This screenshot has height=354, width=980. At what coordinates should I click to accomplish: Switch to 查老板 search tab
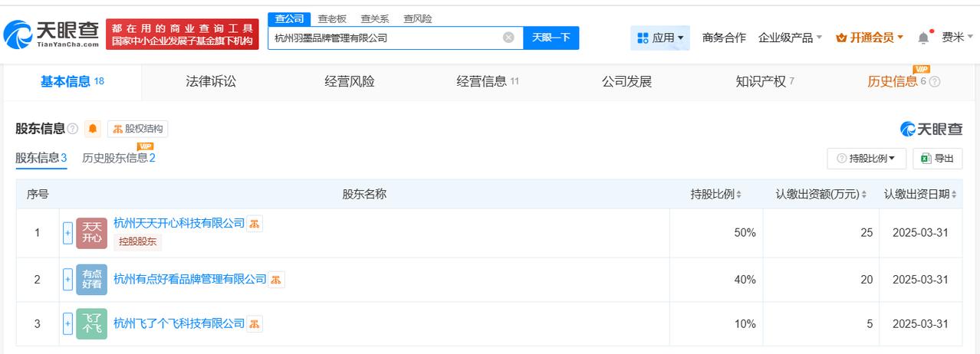point(332,18)
